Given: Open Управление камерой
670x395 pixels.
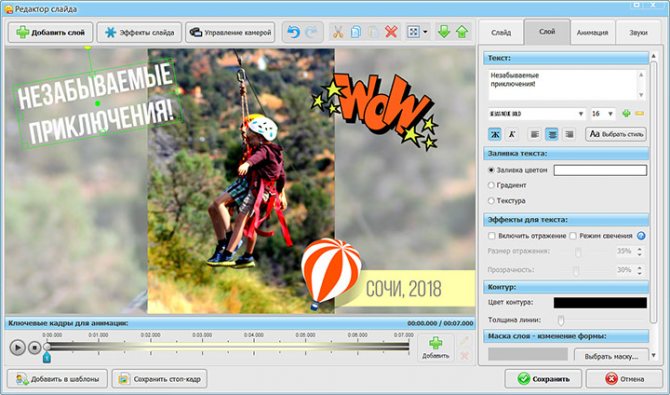Looking at the screenshot, I should point(230,32).
